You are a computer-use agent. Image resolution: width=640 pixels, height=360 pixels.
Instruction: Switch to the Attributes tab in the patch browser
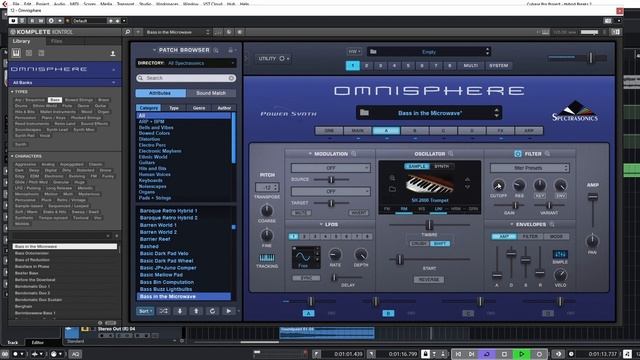(160, 93)
